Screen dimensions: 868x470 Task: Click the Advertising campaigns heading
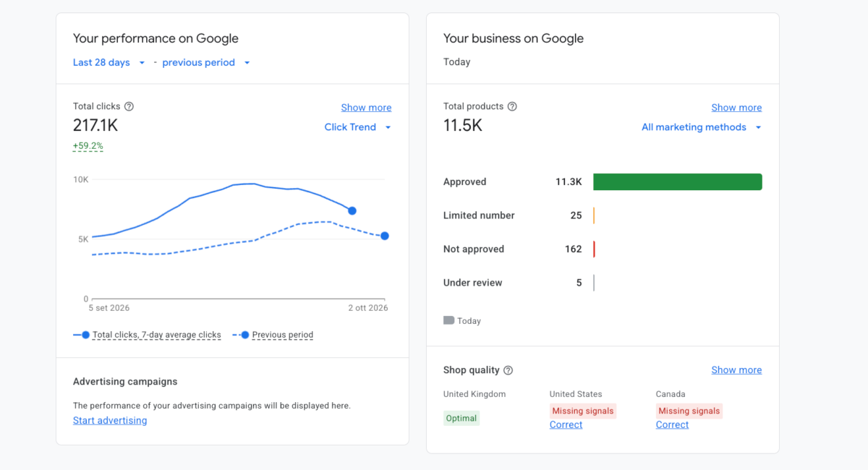point(125,382)
